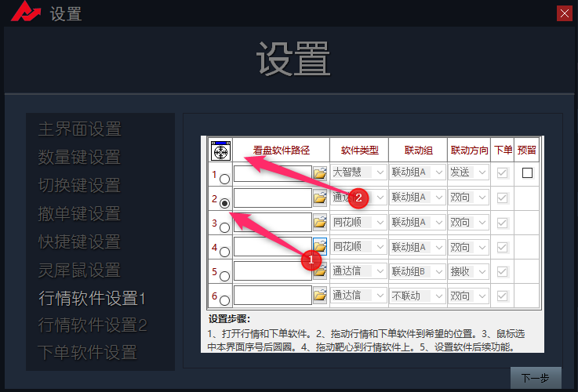Toggle the 下单 checkbox in row 5

point(502,271)
